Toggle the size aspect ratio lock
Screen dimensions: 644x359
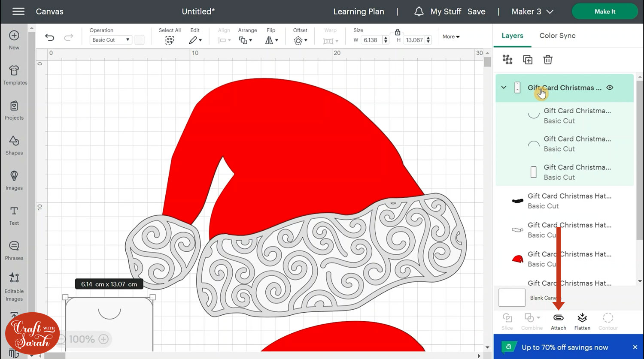pyautogui.click(x=398, y=32)
